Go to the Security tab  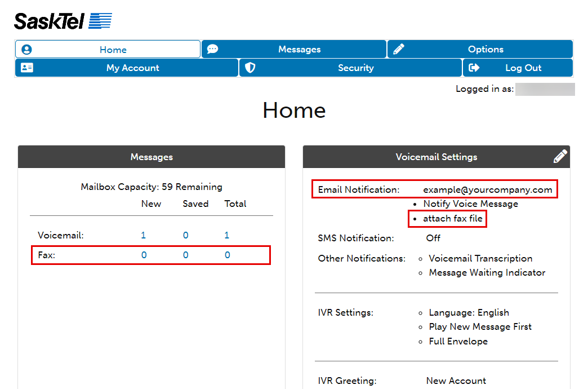point(356,68)
